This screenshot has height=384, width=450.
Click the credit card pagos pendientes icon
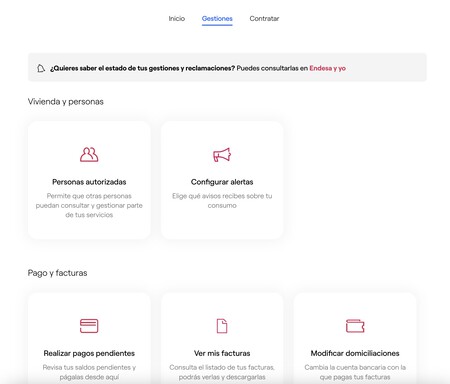(x=89, y=326)
